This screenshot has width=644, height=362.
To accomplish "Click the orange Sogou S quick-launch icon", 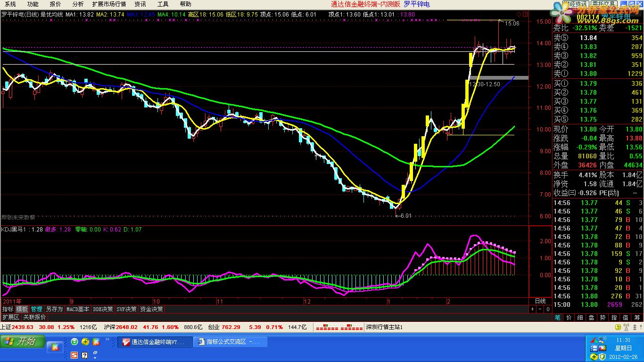I will click(x=74, y=355).
